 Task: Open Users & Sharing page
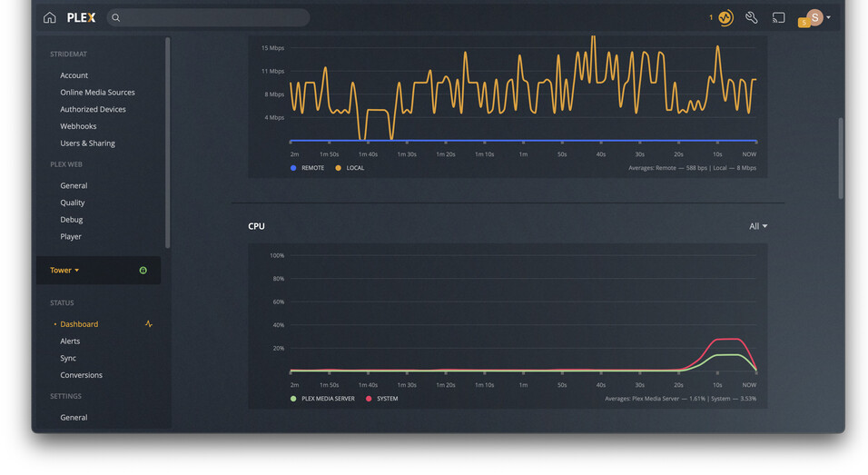tap(87, 143)
